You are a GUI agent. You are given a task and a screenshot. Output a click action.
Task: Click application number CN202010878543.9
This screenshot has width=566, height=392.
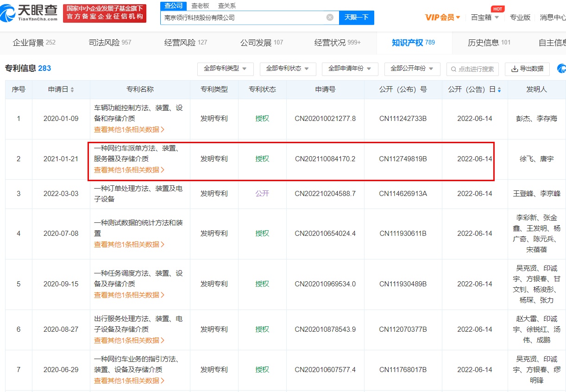[325, 329]
